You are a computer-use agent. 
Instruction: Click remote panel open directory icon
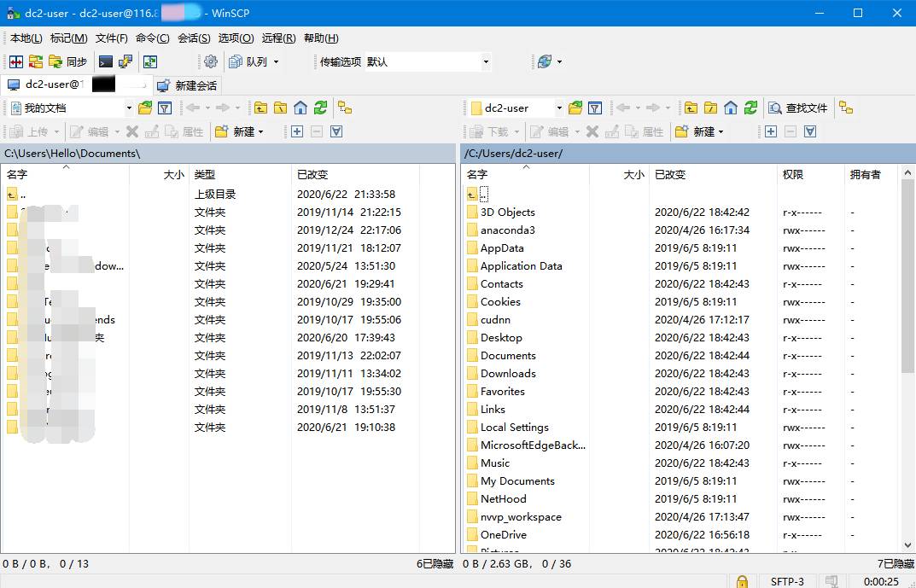(575, 108)
